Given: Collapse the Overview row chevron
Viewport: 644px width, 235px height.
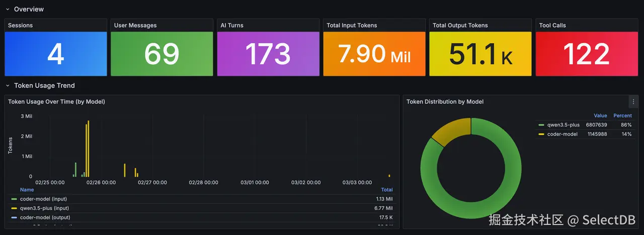Looking at the screenshot, I should click(x=8, y=9).
